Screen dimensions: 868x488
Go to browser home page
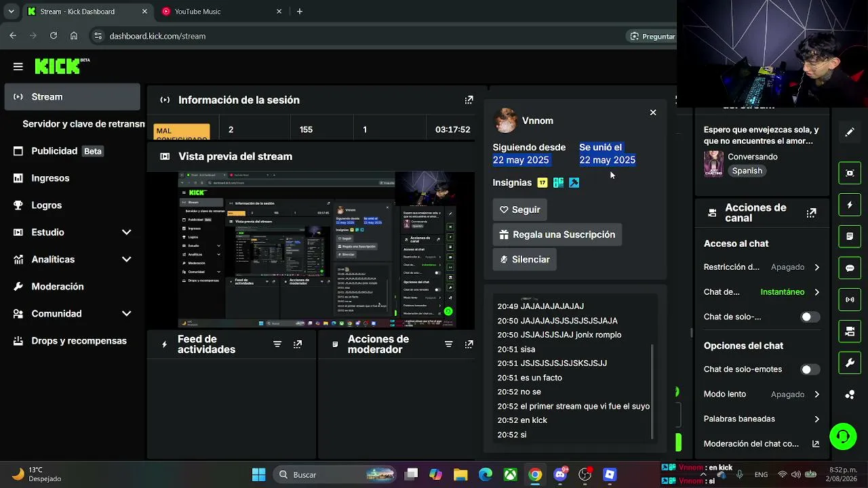point(74,36)
